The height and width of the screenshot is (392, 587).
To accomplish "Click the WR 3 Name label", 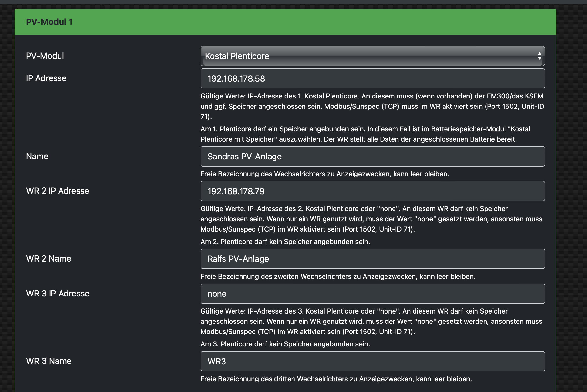I will click(49, 361).
